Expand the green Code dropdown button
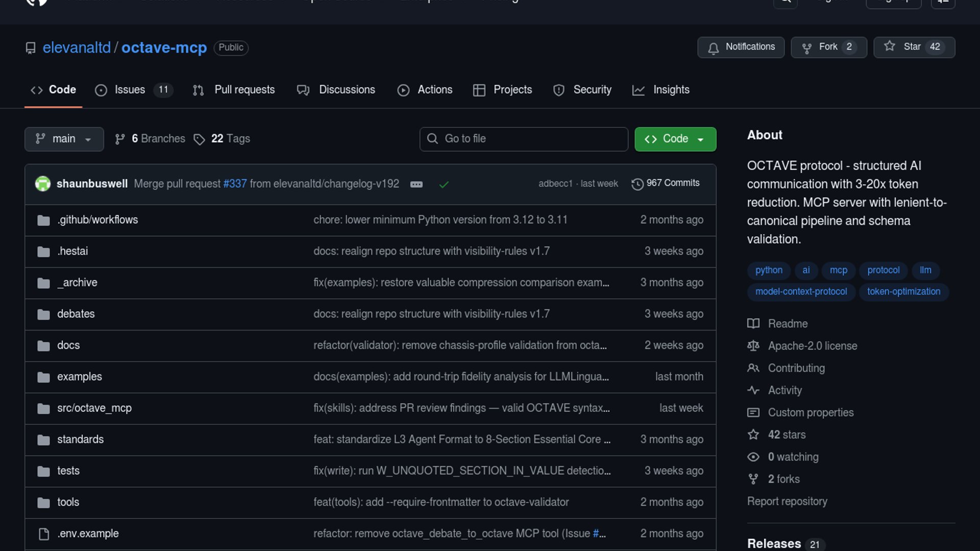This screenshot has width=980, height=551. click(675, 139)
